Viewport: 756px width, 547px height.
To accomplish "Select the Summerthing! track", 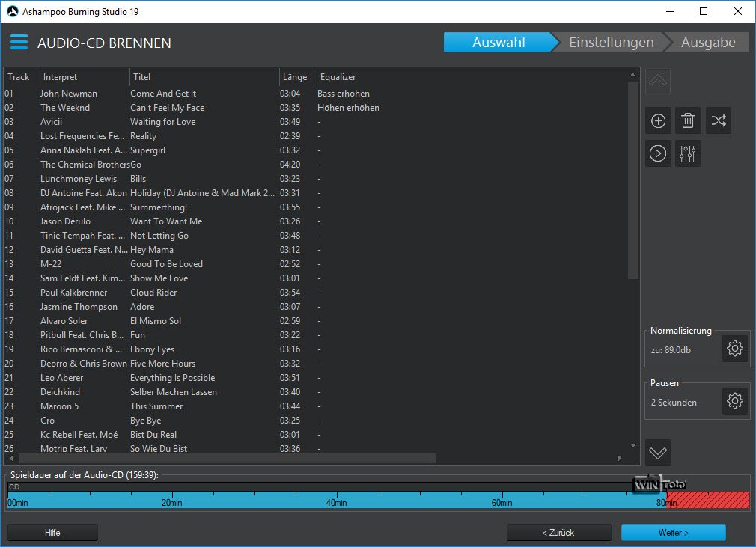I will click(x=316, y=207).
